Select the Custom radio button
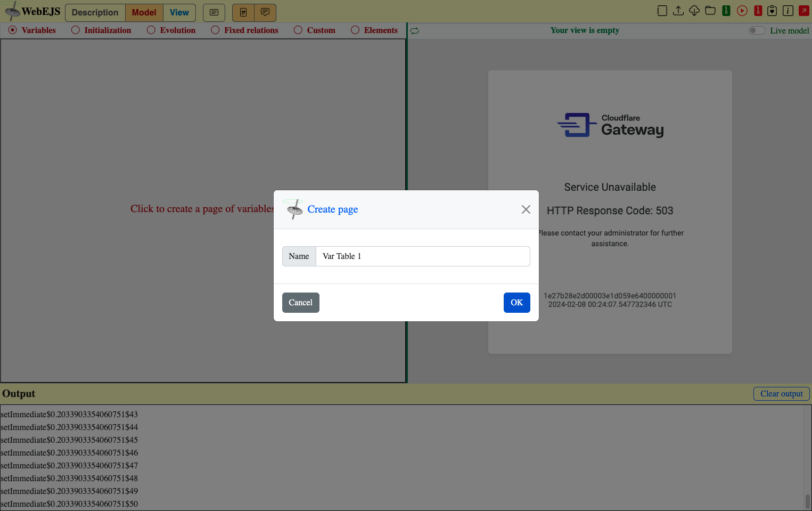The width and height of the screenshot is (812, 511). [298, 30]
